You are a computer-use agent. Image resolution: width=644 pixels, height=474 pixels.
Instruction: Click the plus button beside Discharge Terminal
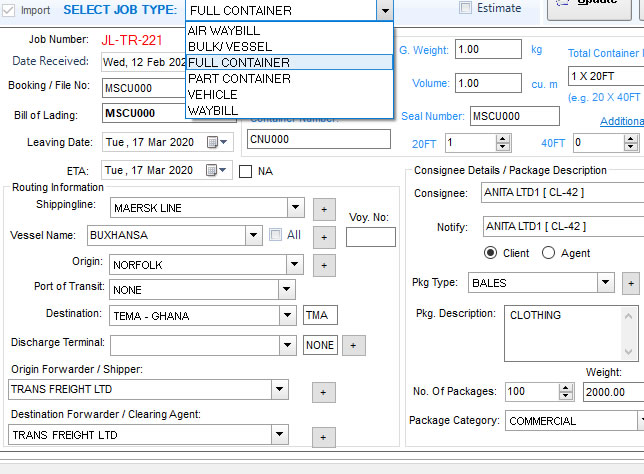coord(353,345)
